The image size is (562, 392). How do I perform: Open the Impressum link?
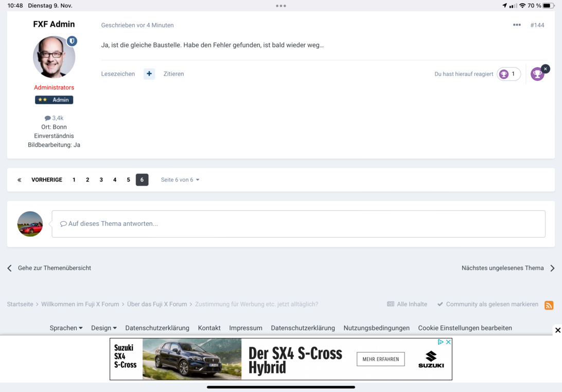tap(245, 328)
